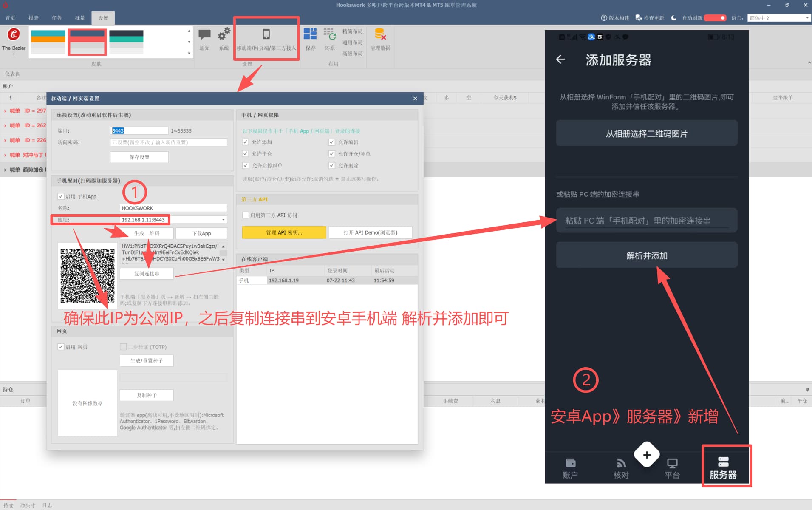Click the 保存设置 button
This screenshot has height=510, width=812.
pos(139,157)
